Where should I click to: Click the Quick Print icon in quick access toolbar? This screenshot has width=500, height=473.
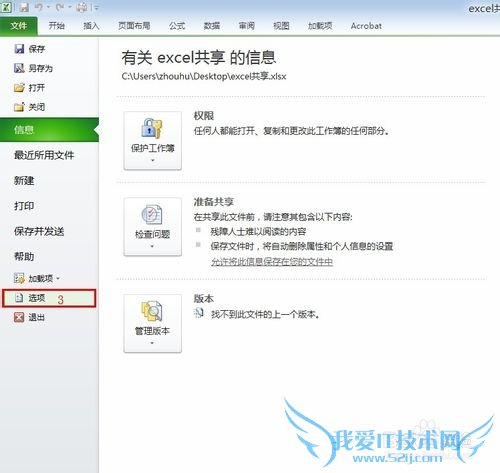click(81, 7)
